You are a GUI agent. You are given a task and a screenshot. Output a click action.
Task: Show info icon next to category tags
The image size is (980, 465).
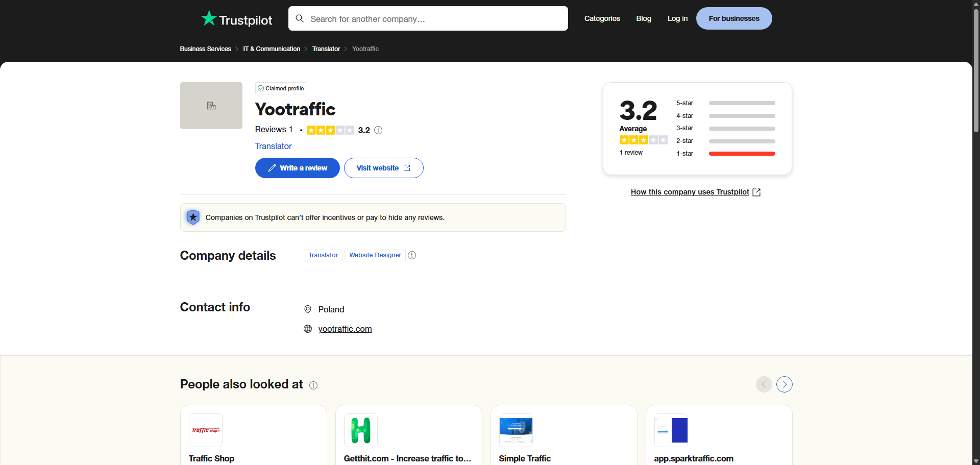tap(412, 255)
